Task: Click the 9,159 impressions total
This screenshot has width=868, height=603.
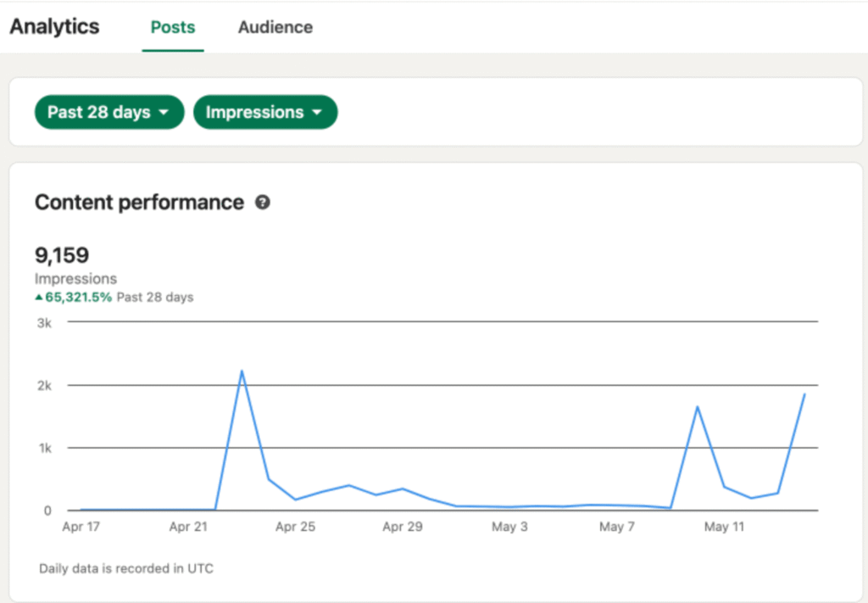Action: tap(62, 255)
